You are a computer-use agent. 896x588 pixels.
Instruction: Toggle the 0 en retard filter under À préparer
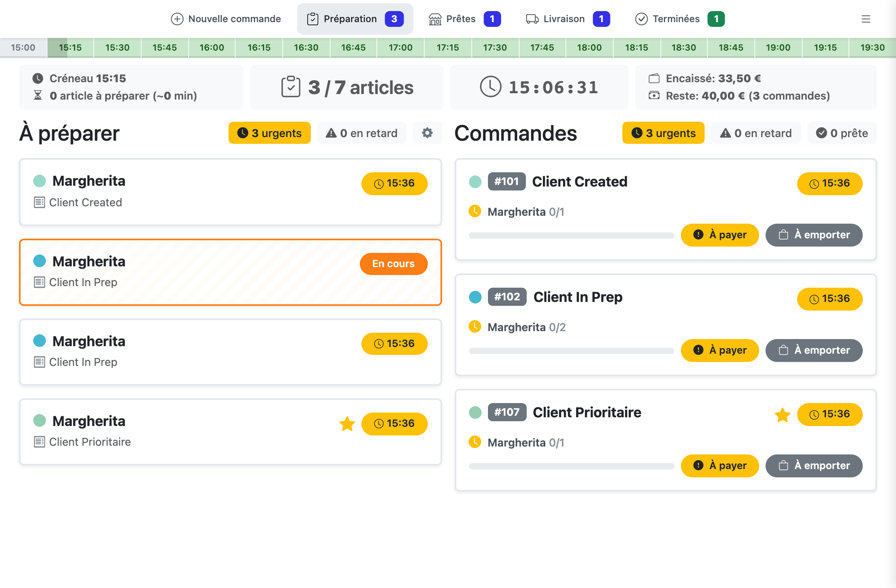(x=361, y=133)
